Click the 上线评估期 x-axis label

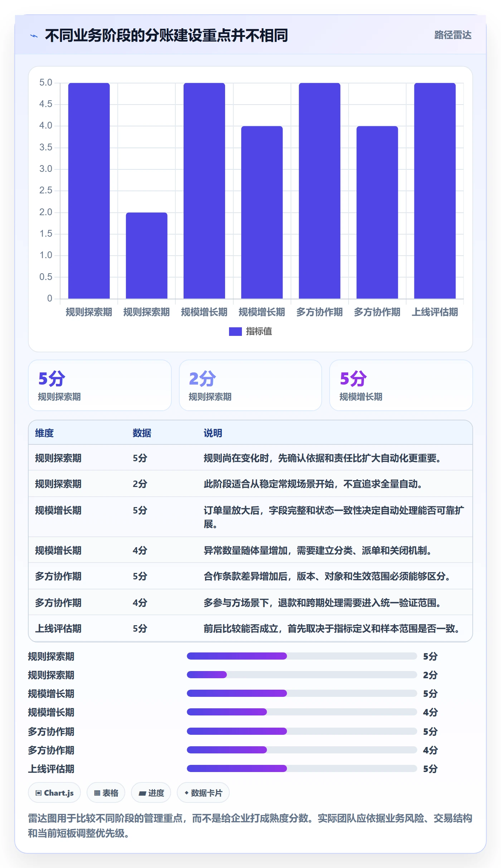435,312
